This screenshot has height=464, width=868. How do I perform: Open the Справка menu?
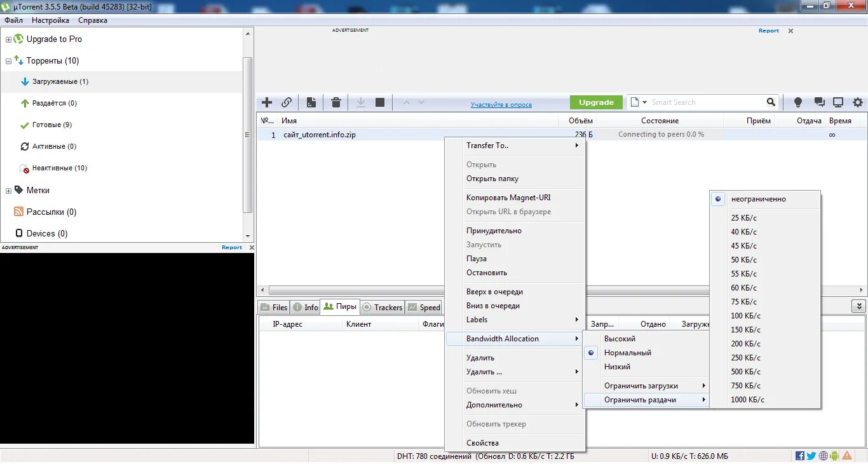point(93,20)
